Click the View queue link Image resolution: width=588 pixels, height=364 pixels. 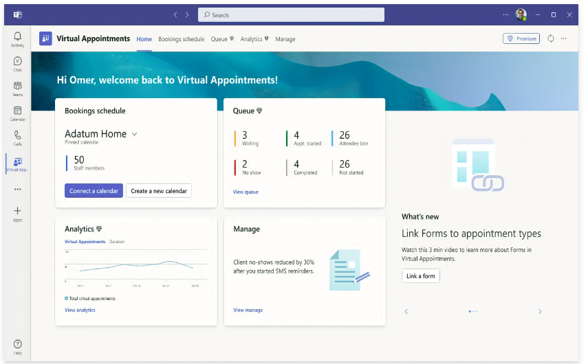point(246,192)
